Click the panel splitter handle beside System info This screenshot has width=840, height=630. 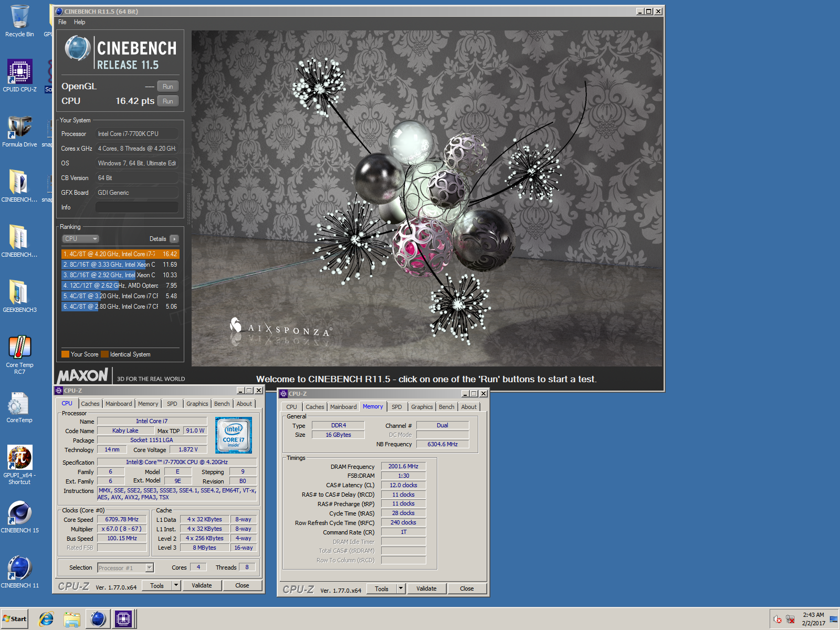click(188, 208)
